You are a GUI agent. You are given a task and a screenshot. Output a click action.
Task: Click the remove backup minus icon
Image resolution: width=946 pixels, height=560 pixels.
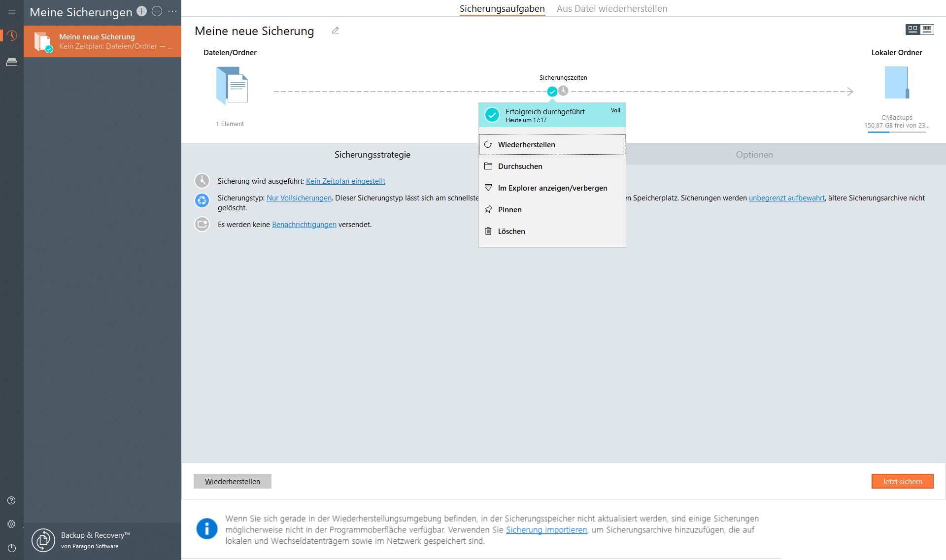pos(157,11)
